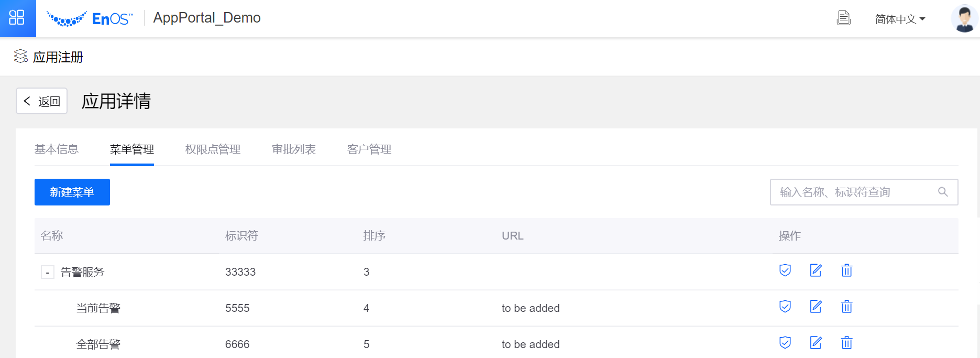The image size is (980, 358).
Task: Click the 标识符 column header
Action: tap(241, 236)
